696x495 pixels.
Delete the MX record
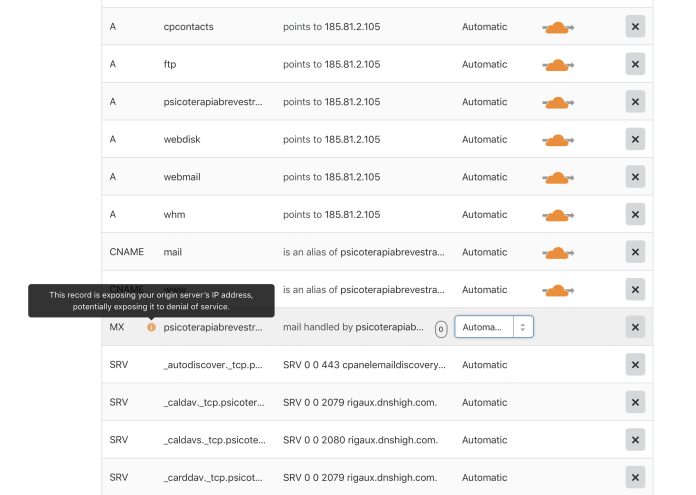[x=635, y=327]
